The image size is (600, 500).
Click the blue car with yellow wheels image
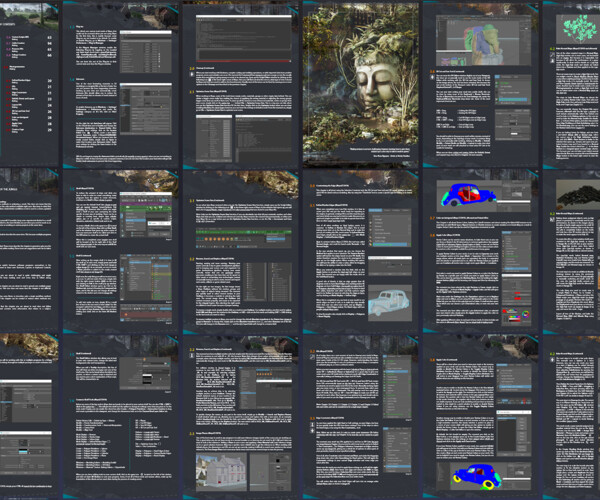tap(483, 476)
